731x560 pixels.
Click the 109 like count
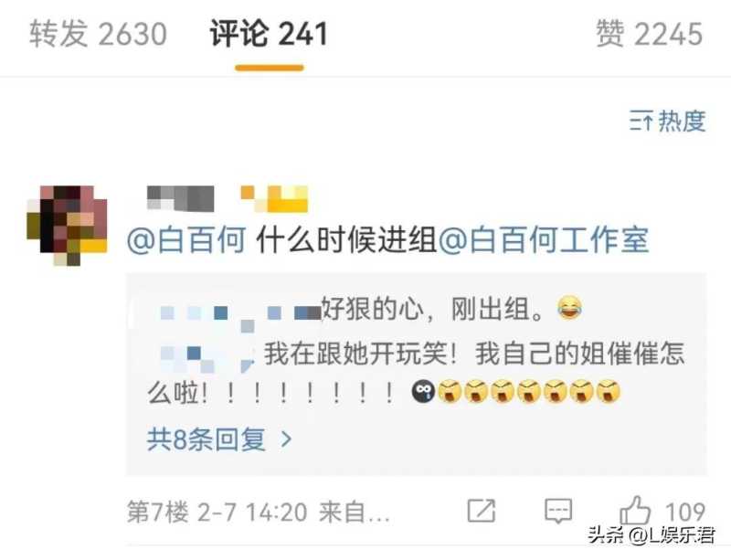[x=684, y=512]
